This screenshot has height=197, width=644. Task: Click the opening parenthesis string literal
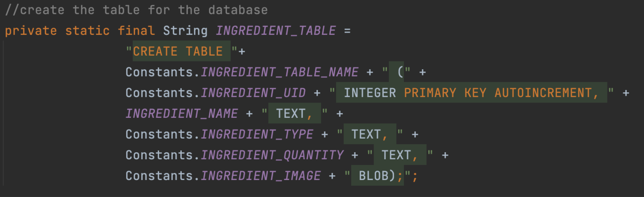click(400, 72)
